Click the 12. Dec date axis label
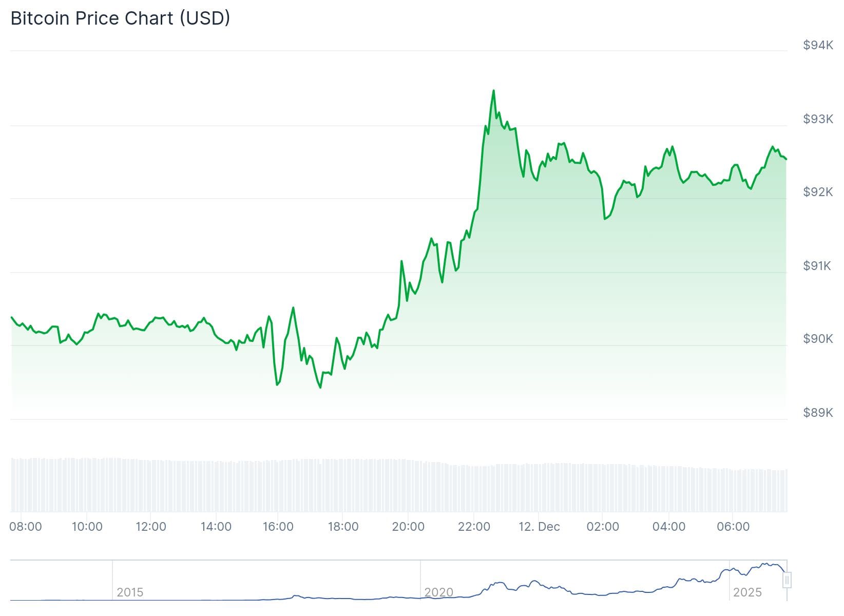 (x=539, y=527)
